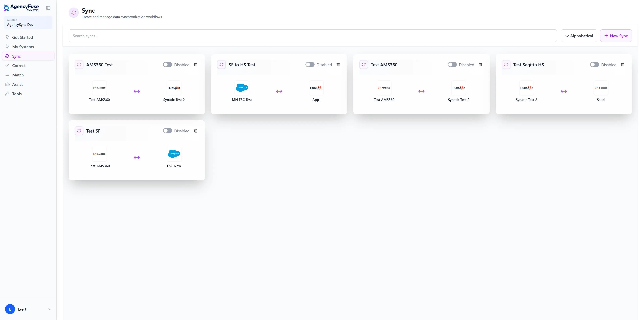Viewport: 644px width, 320px height.
Task: Select the Salesforce icon on SF to HS Test
Action: pyautogui.click(x=242, y=88)
